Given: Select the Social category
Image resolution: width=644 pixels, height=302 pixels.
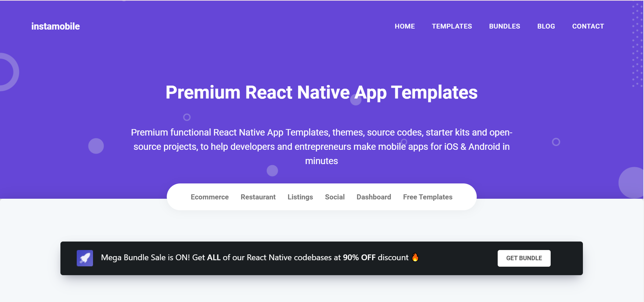Looking at the screenshot, I should coord(335,197).
